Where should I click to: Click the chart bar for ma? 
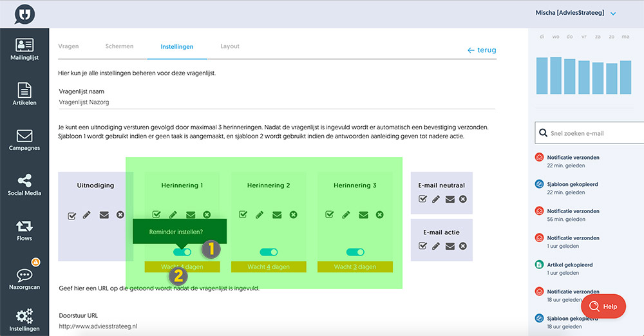click(x=625, y=77)
